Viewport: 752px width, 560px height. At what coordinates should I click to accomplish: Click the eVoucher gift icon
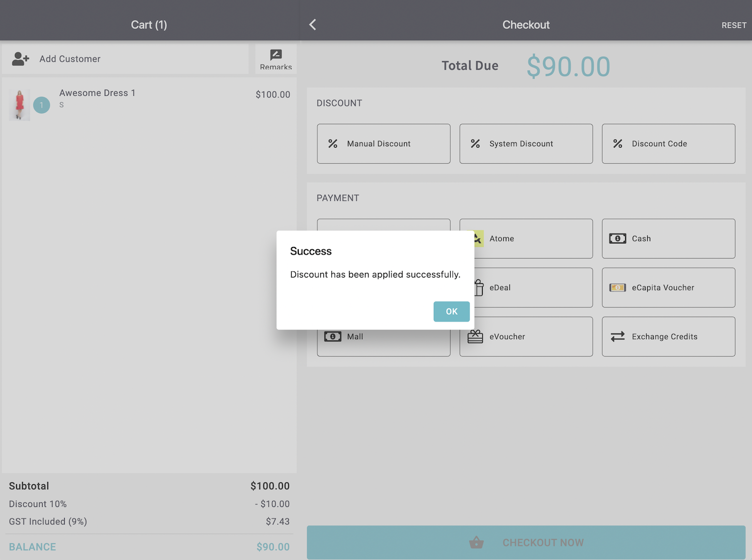click(x=475, y=337)
